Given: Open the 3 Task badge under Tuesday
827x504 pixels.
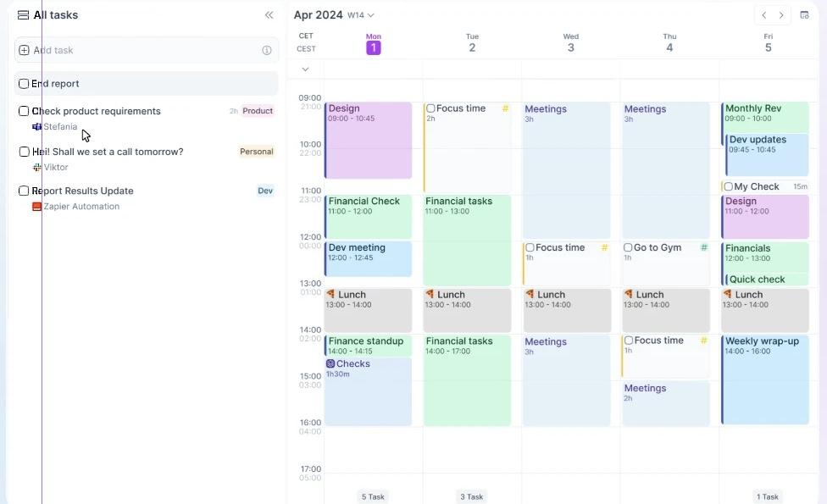Looking at the screenshot, I should click(x=471, y=496).
